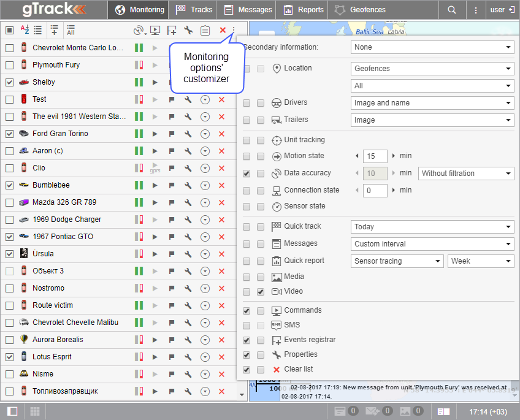
Task: Switch to the Tracks tab
Action: (193, 10)
